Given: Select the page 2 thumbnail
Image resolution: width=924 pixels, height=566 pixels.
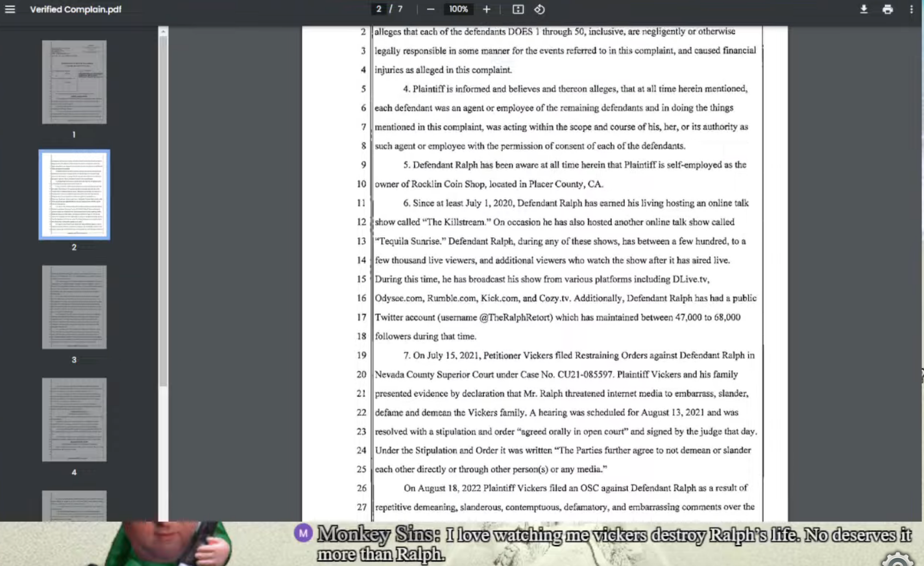Looking at the screenshot, I should coord(74,195).
